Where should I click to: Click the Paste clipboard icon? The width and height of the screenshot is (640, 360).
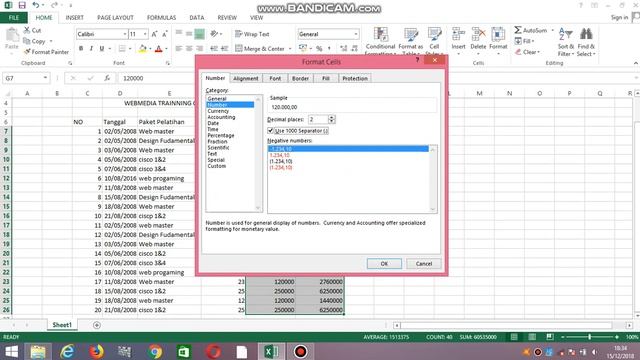point(12,36)
